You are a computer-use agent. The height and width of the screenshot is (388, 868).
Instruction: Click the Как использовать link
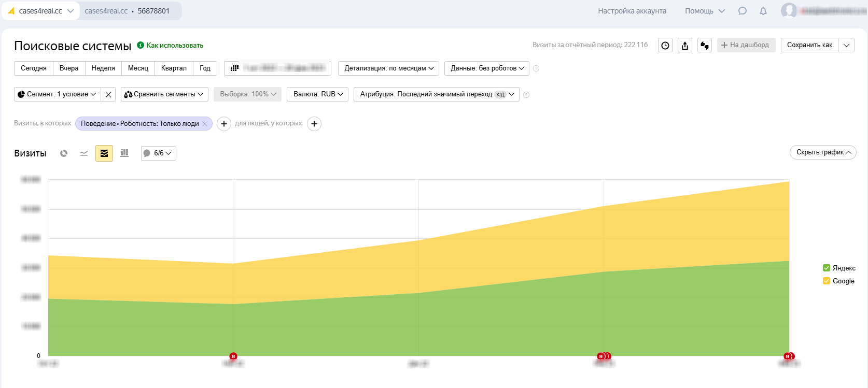point(174,46)
